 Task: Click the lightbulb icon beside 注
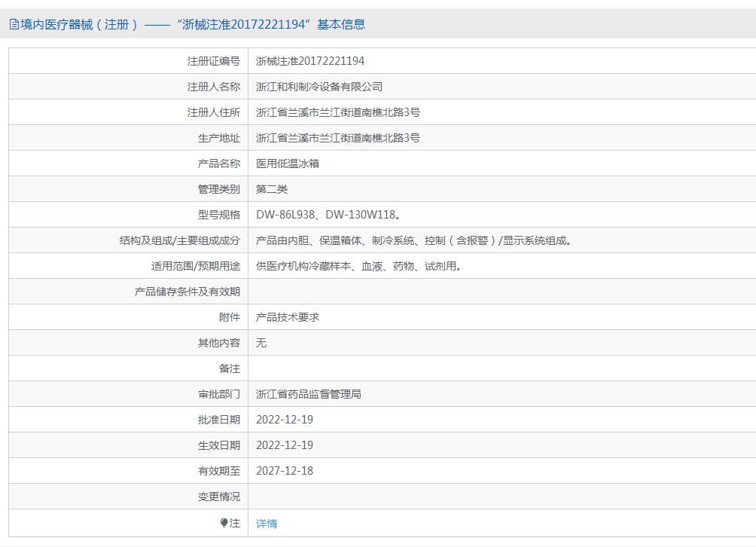[224, 522]
